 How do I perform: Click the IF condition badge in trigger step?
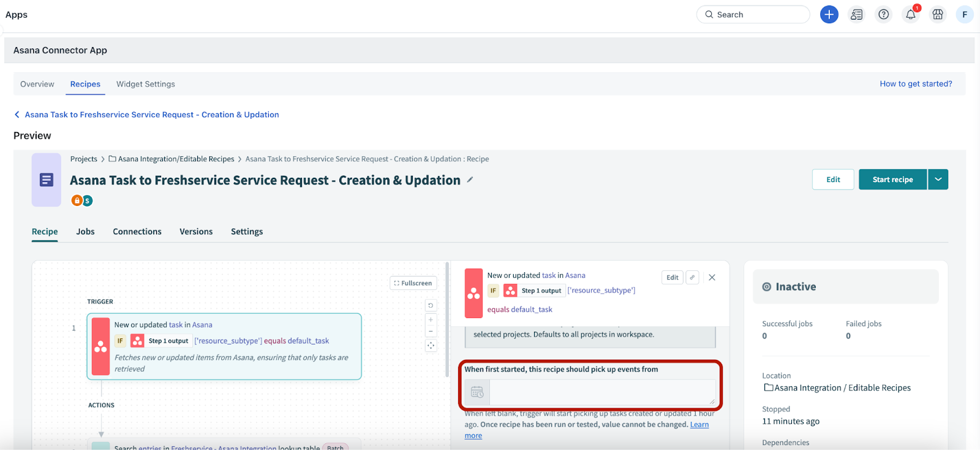coord(120,341)
